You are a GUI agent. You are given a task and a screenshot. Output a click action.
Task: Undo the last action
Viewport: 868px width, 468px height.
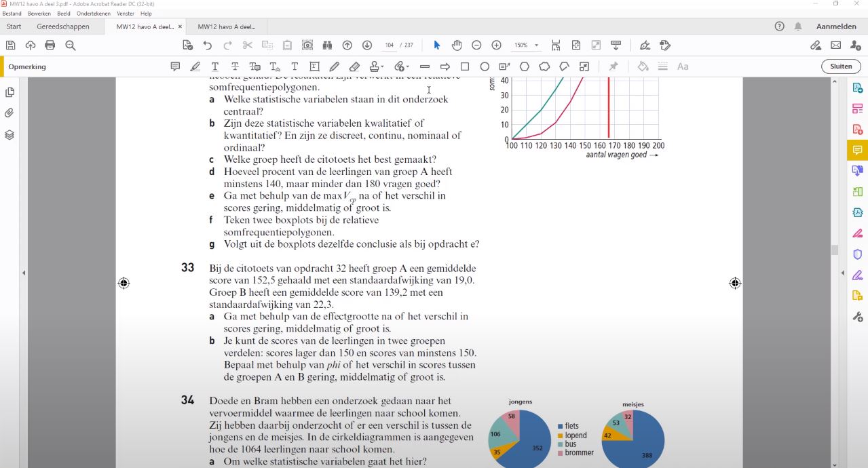208,45
